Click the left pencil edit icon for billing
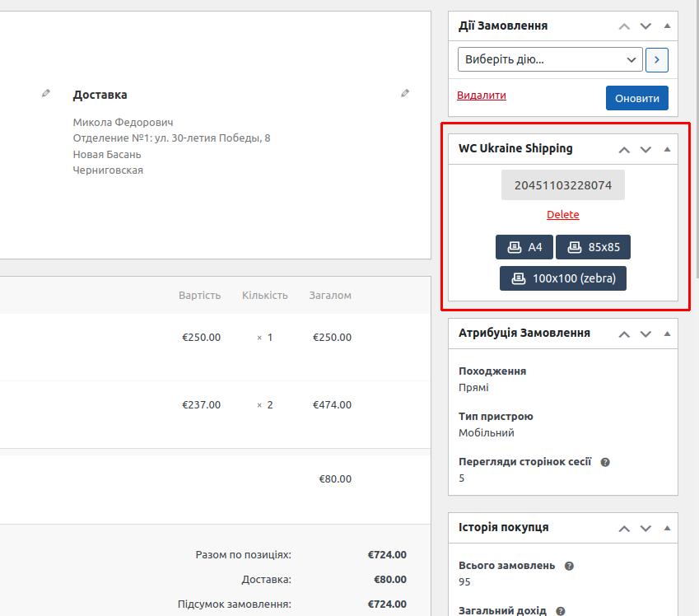The width and height of the screenshot is (699, 616). [x=46, y=94]
